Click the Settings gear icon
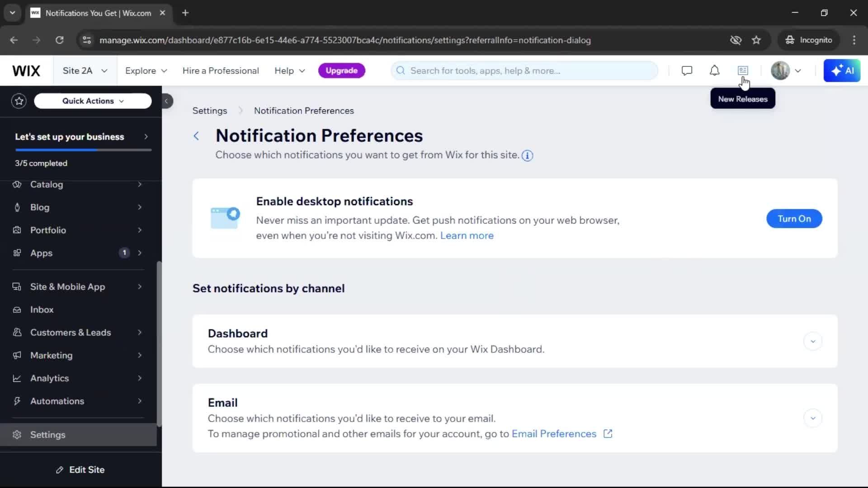 pyautogui.click(x=17, y=435)
